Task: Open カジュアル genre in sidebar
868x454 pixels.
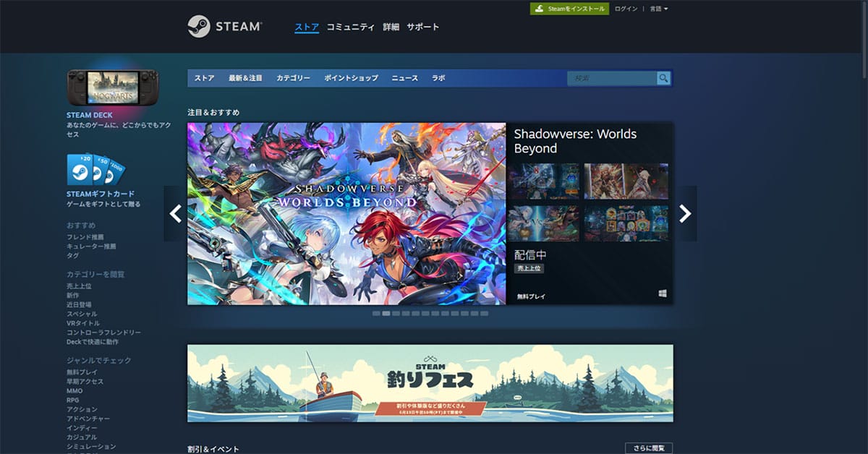Action: tap(82, 437)
